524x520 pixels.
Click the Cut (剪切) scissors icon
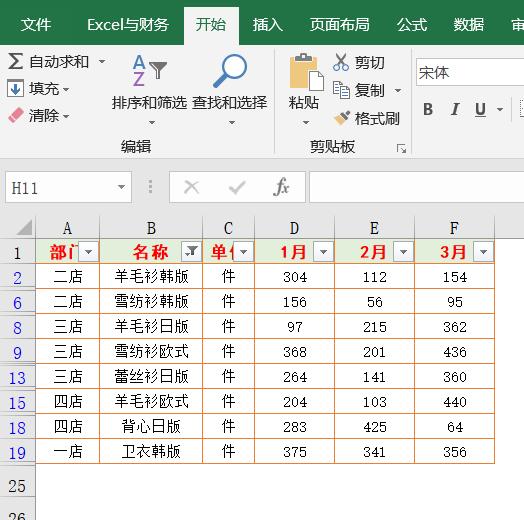point(341,62)
